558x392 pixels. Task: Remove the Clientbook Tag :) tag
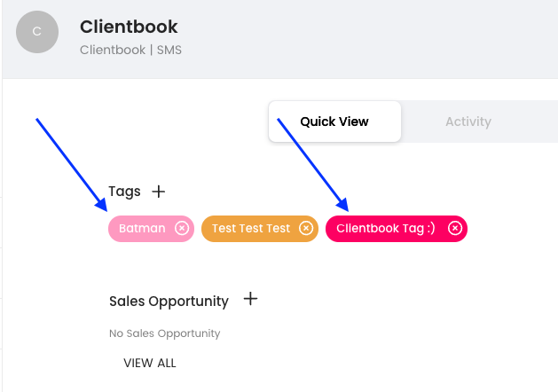(455, 229)
